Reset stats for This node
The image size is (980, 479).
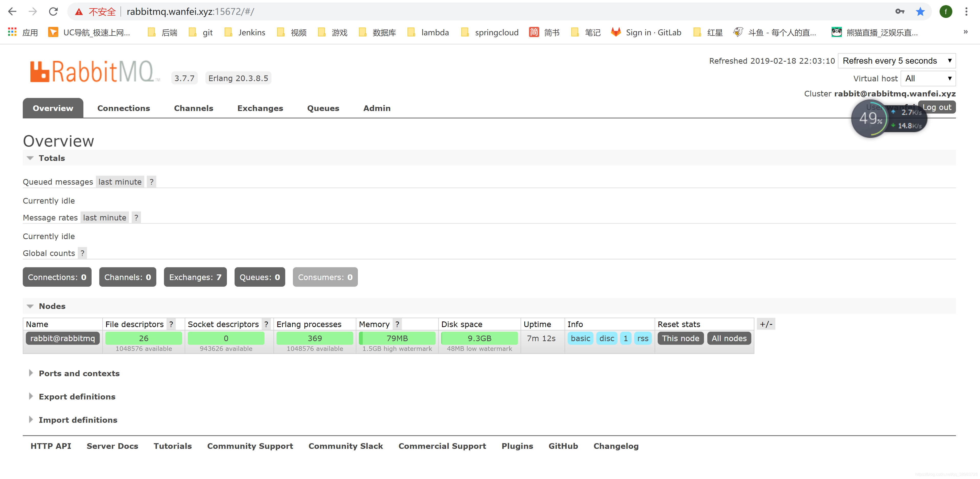pyautogui.click(x=680, y=338)
